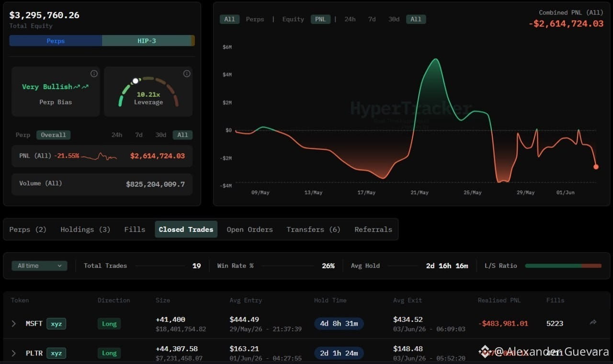The height and width of the screenshot is (364, 613).
Task: Click the chart's latest data point marker
Action: click(596, 167)
